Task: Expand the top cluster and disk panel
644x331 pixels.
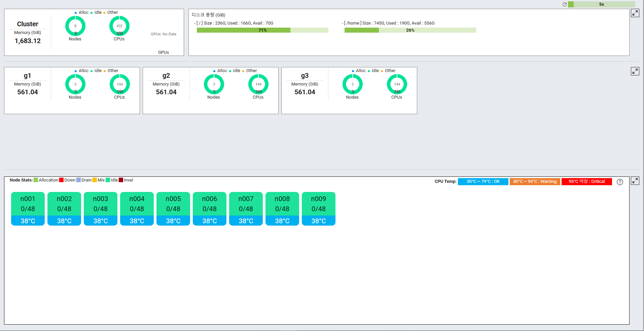Action: click(635, 13)
